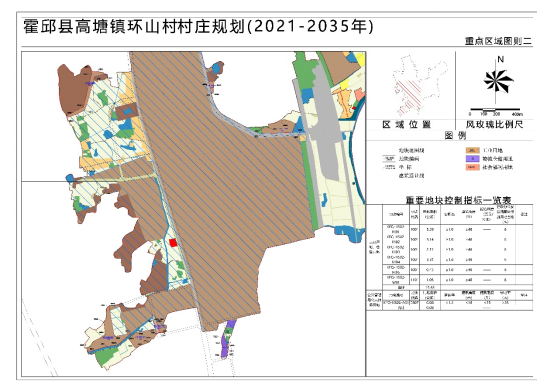The image size is (554, 392).
Task: Click the 图例 legend heading
Action: [x=455, y=135]
